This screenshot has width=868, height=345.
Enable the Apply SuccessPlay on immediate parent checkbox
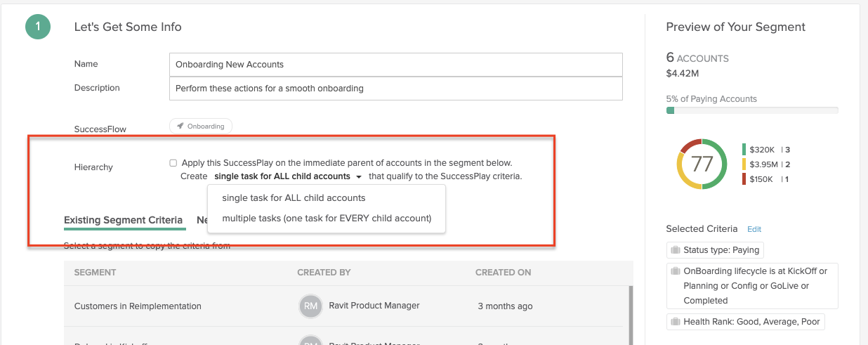coord(173,163)
